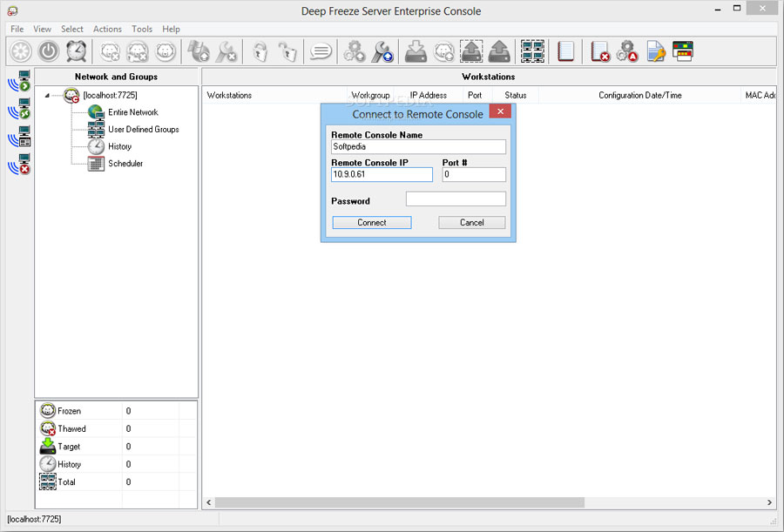Click the snowflake restart toolbar icon
The height and width of the screenshot is (532, 784).
pos(21,51)
